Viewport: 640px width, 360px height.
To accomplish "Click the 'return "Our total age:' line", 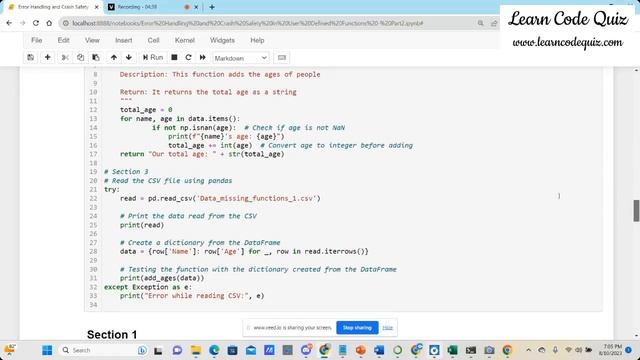I will tap(202, 154).
